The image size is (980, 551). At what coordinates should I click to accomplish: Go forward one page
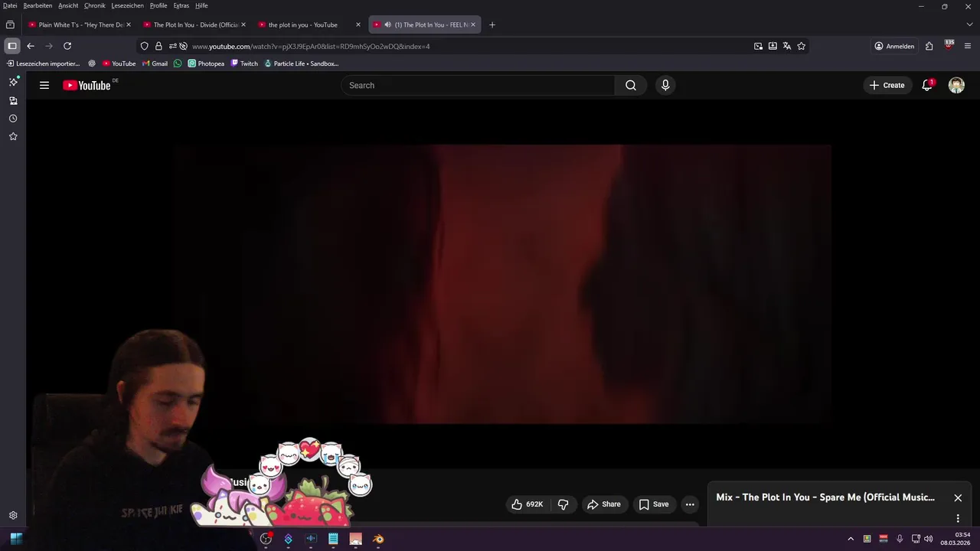click(49, 46)
